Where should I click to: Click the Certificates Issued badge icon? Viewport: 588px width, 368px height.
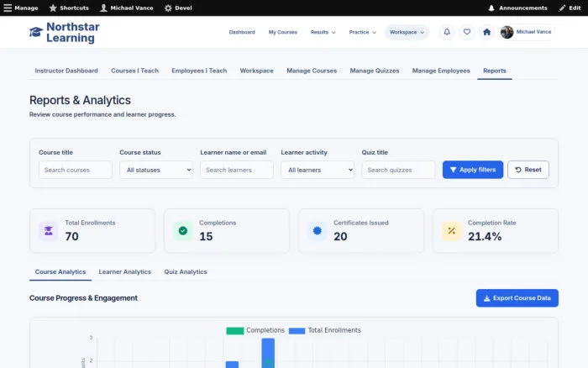(x=318, y=231)
